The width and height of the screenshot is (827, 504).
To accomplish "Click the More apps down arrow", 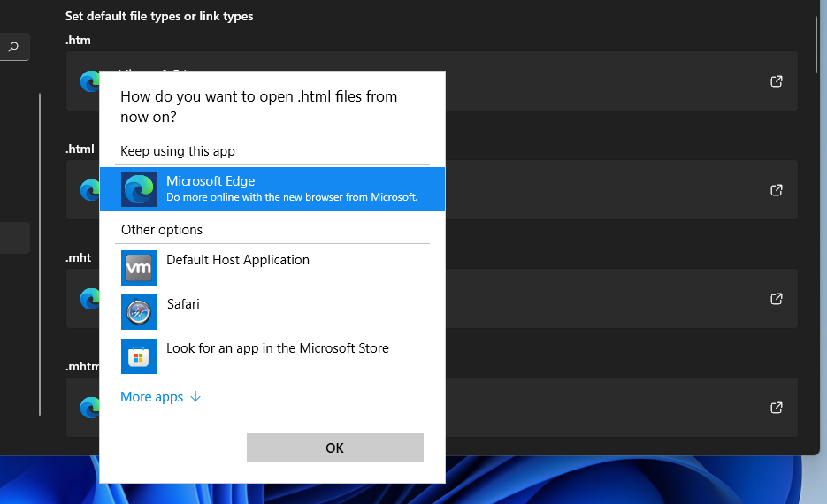I will pyautogui.click(x=195, y=397).
